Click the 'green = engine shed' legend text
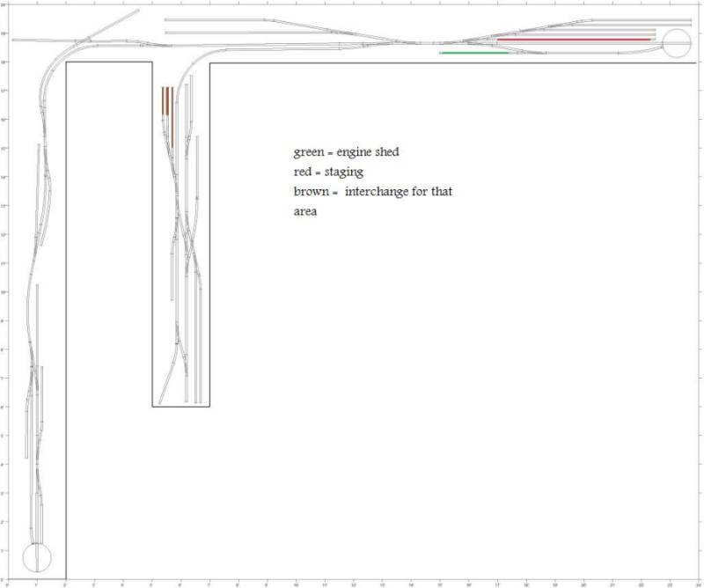 [346, 152]
